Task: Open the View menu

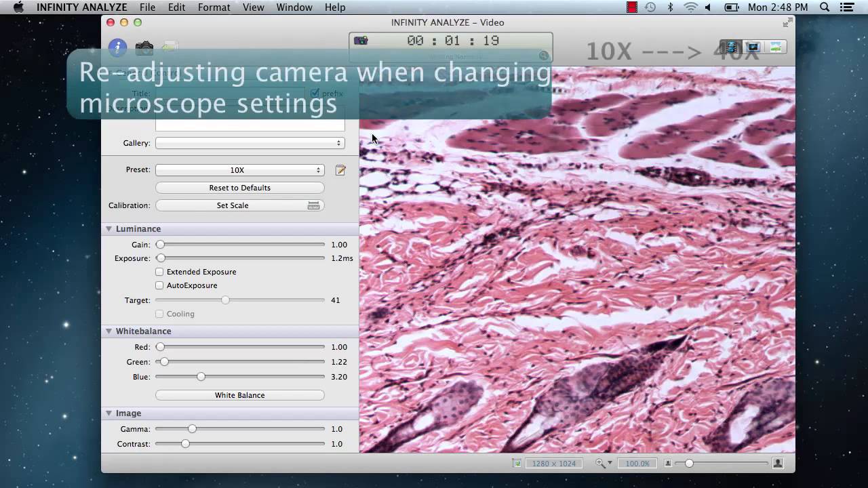Action: tap(253, 7)
